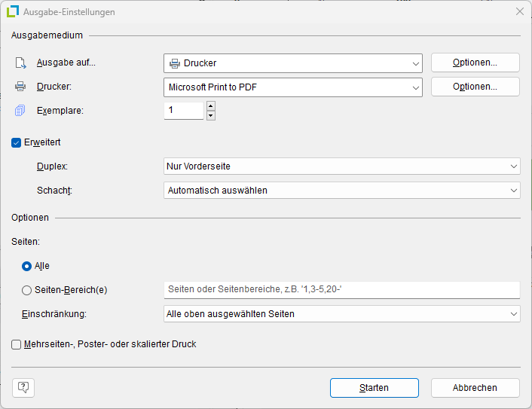Click the printer icon beside Drucker label
The width and height of the screenshot is (532, 409).
tap(20, 87)
